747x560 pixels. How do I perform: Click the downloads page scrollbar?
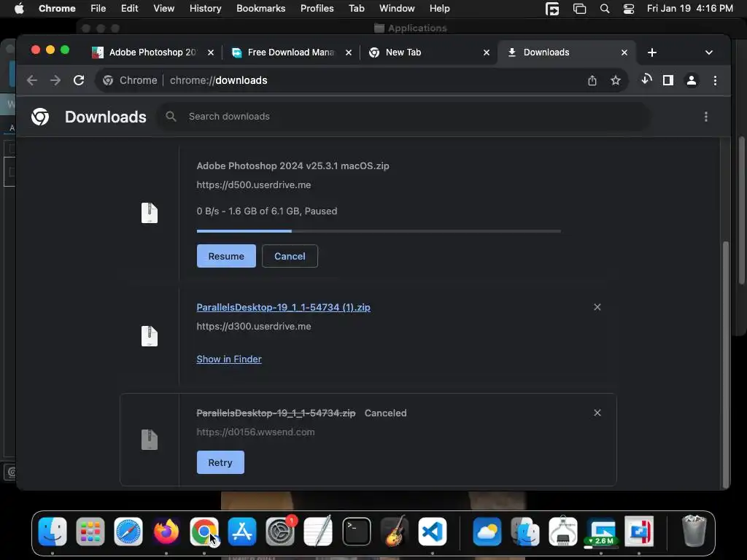(x=726, y=365)
